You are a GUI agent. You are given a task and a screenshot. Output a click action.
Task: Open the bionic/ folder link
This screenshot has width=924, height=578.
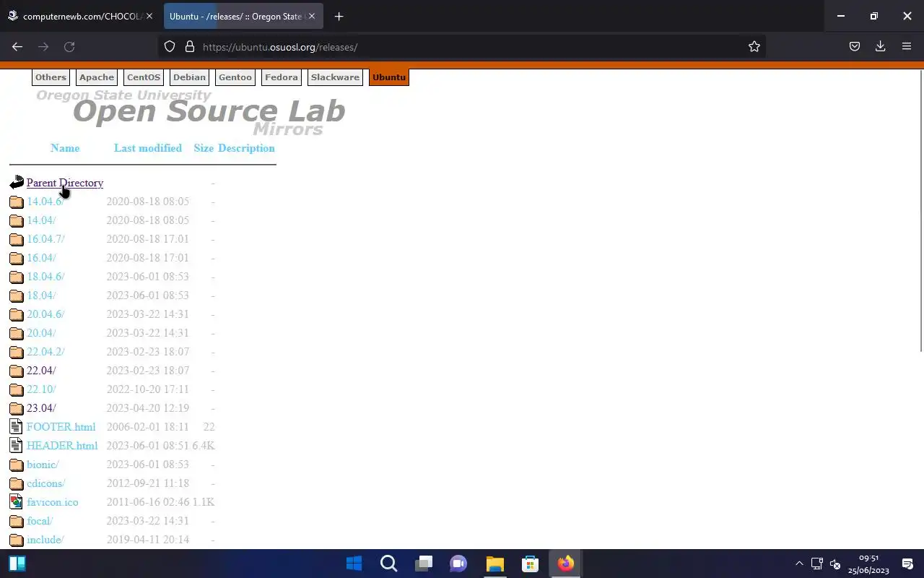(x=43, y=465)
